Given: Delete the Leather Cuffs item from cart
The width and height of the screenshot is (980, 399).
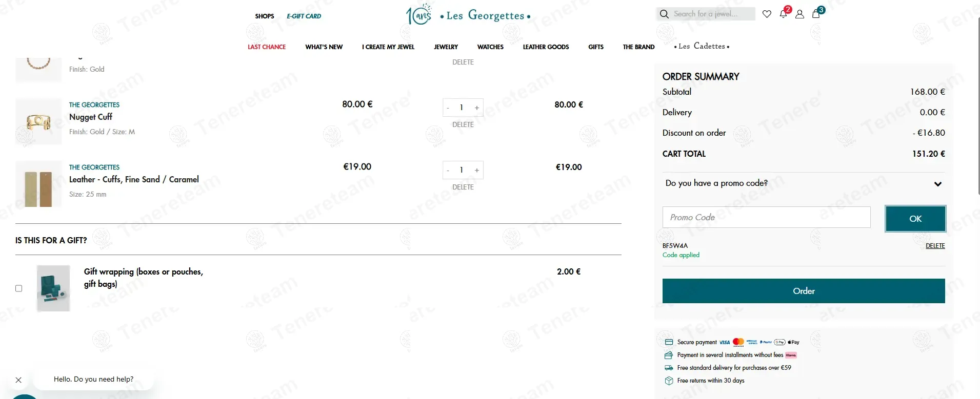Looking at the screenshot, I should point(463,187).
